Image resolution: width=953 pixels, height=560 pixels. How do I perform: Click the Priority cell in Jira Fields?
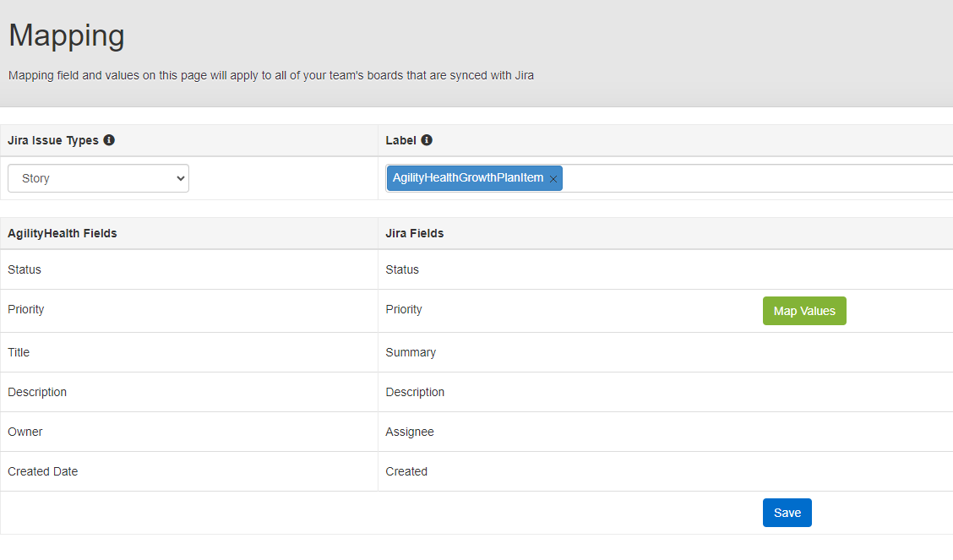(x=403, y=309)
